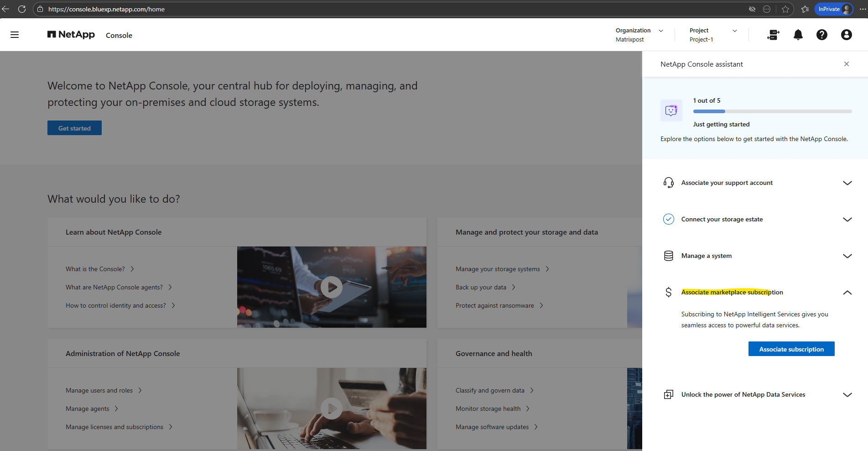The height and width of the screenshot is (451, 868).
Task: Open Manage software updates link
Action: (x=497, y=427)
